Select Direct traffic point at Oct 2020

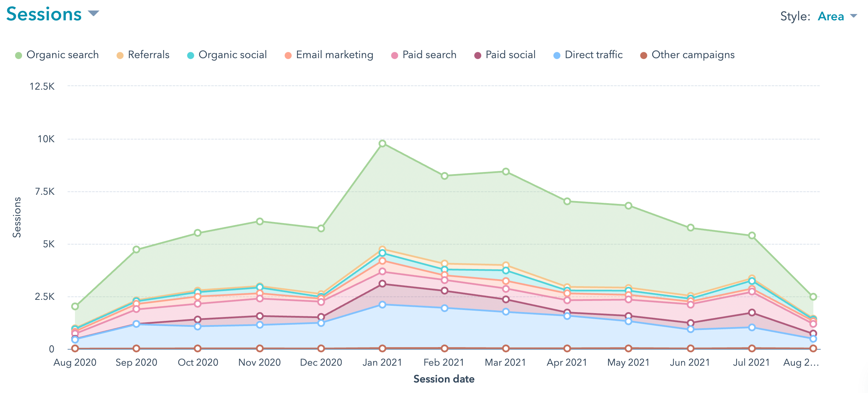click(x=198, y=326)
